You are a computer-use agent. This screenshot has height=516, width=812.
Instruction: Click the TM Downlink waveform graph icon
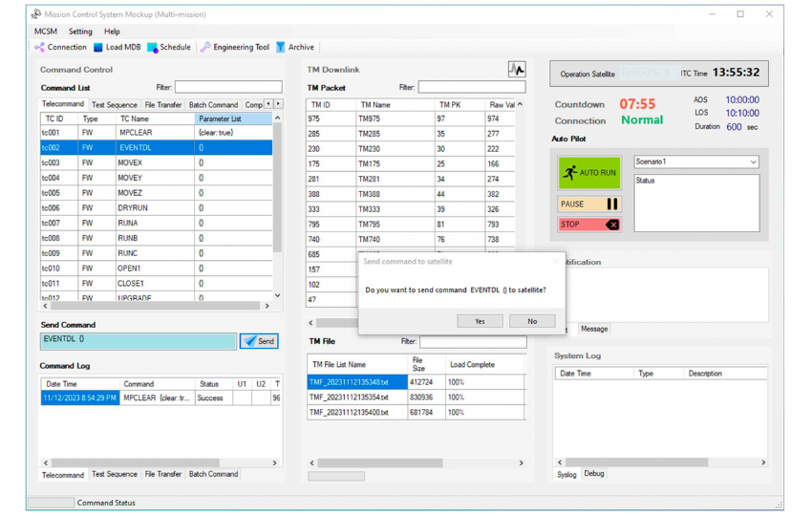[516, 70]
